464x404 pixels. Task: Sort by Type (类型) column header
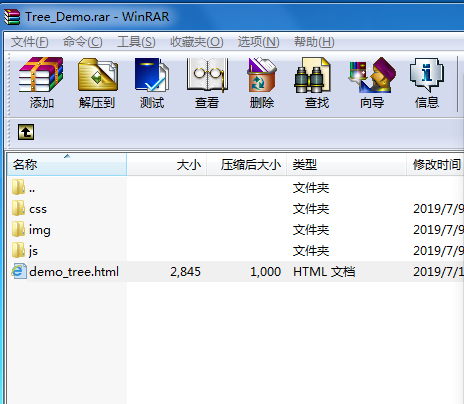pyautogui.click(x=346, y=164)
